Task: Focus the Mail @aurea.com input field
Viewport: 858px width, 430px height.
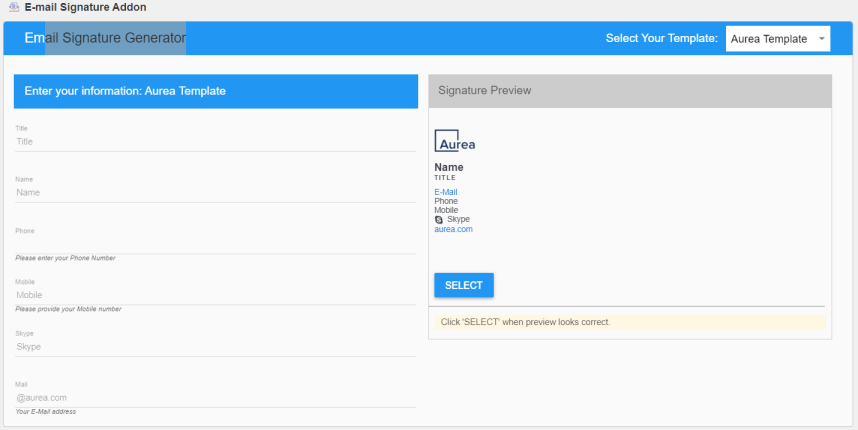Action: [216, 398]
